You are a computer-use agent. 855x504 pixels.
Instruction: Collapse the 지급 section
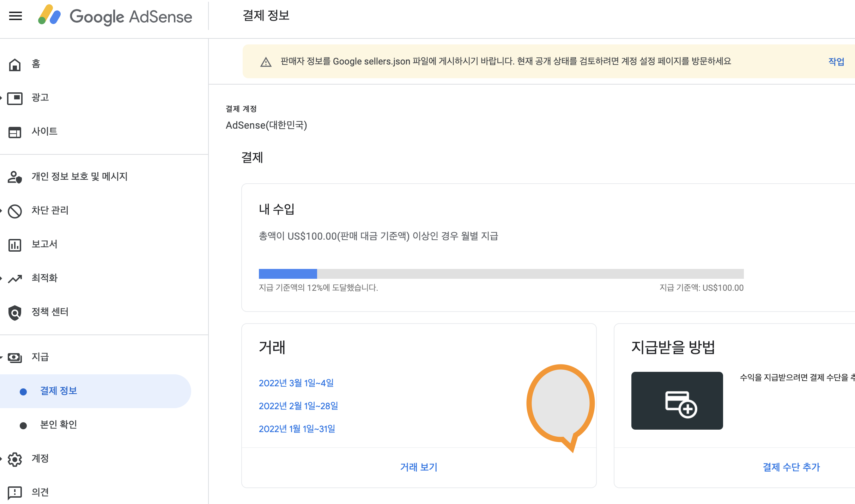coord(2,357)
